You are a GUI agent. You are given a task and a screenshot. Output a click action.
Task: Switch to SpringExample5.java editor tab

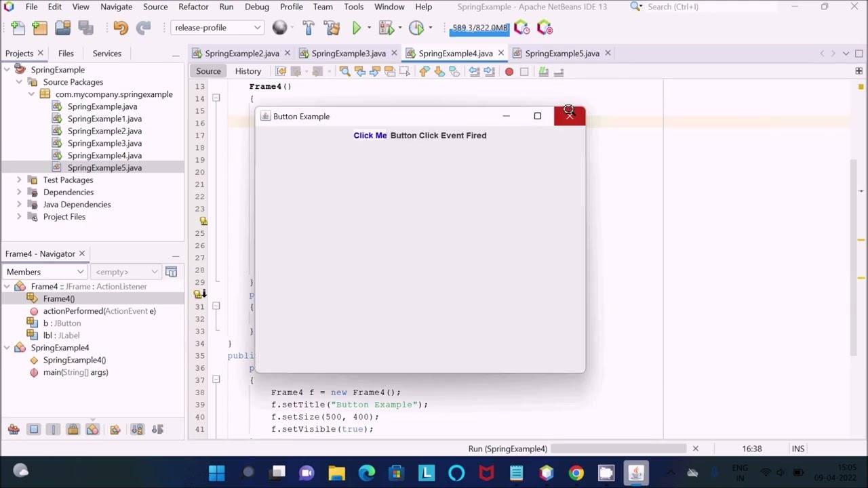pyautogui.click(x=561, y=54)
